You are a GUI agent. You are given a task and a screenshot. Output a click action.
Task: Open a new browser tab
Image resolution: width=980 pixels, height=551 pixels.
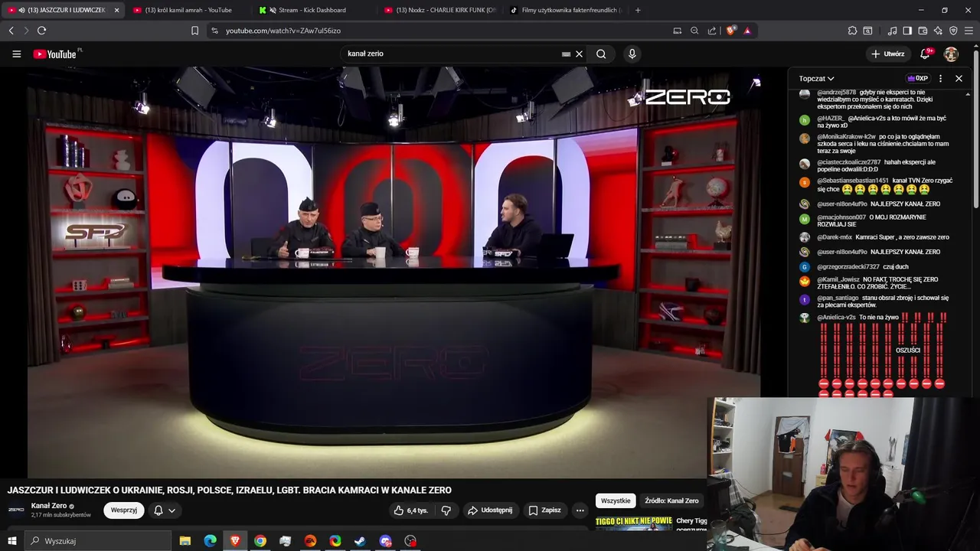(x=638, y=10)
